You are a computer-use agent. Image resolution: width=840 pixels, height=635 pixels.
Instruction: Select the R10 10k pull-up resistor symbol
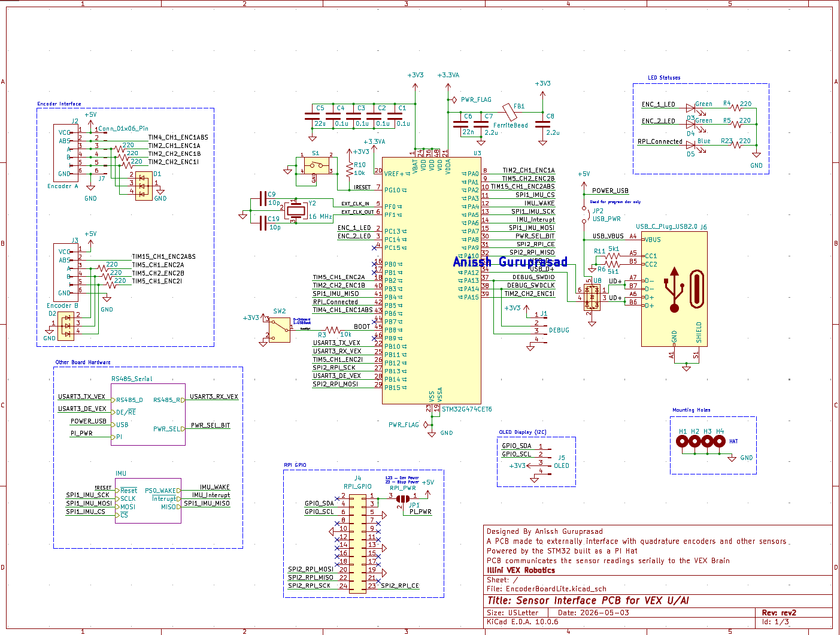[x=350, y=169]
